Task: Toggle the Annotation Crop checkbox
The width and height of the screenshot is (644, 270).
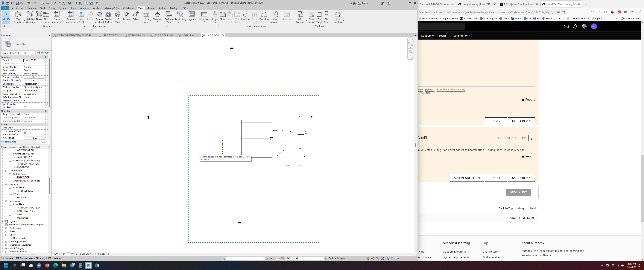Action: tap(25, 135)
